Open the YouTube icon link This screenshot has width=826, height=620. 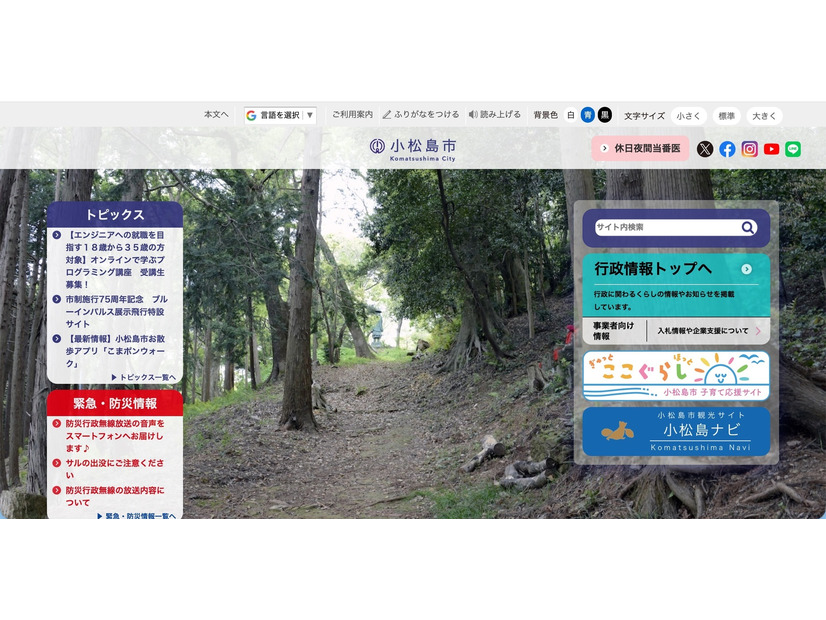click(x=771, y=149)
